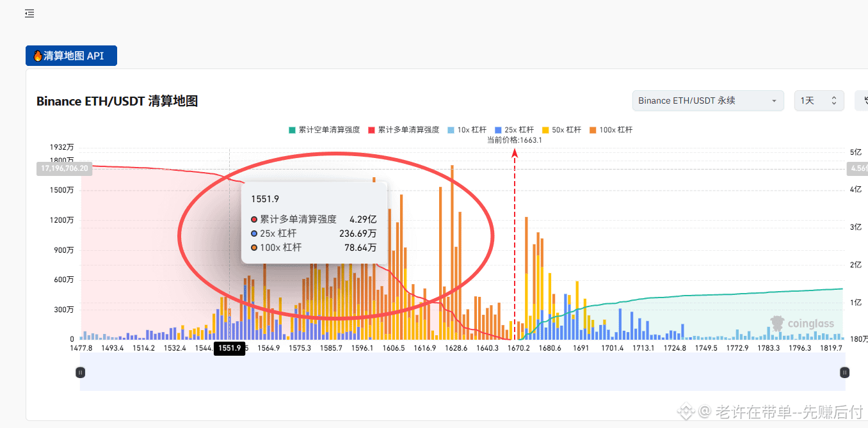Click the 4.29亿 value in tooltip
The height and width of the screenshot is (428, 868).
pyautogui.click(x=363, y=219)
